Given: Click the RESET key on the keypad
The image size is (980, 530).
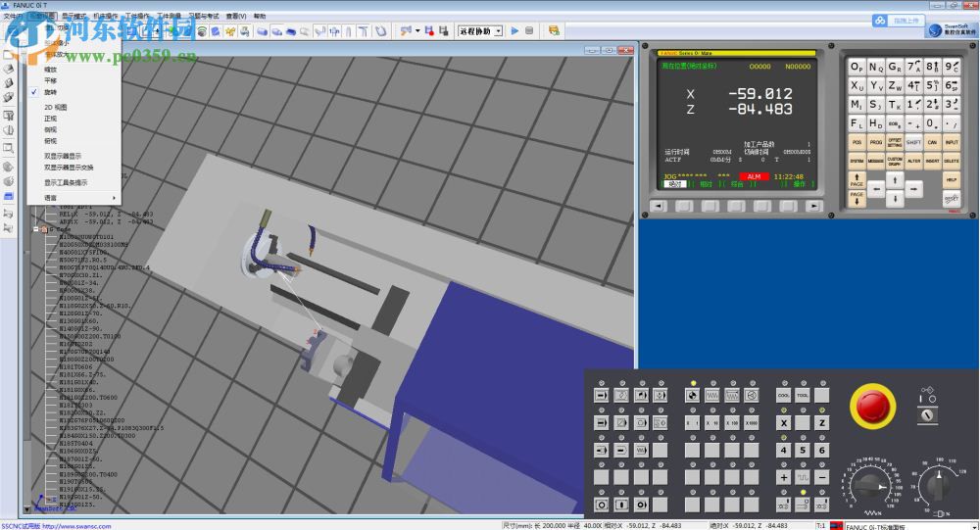Looking at the screenshot, I should coord(952,199).
